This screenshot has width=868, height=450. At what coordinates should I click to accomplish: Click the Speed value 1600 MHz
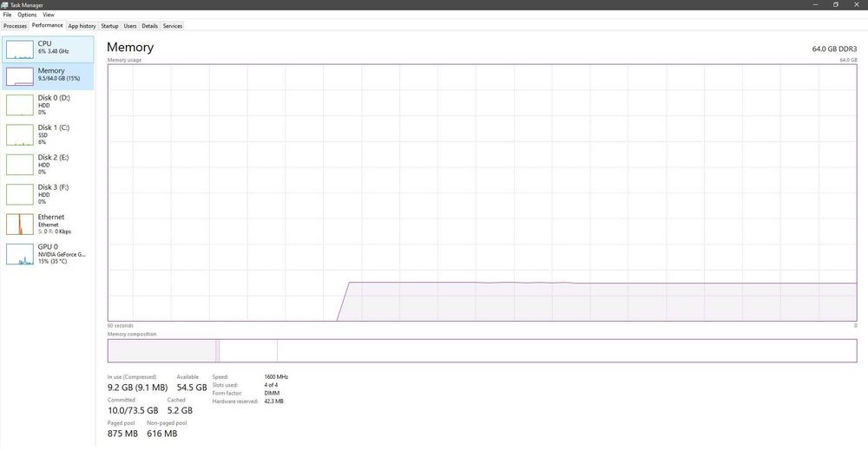[x=276, y=377]
